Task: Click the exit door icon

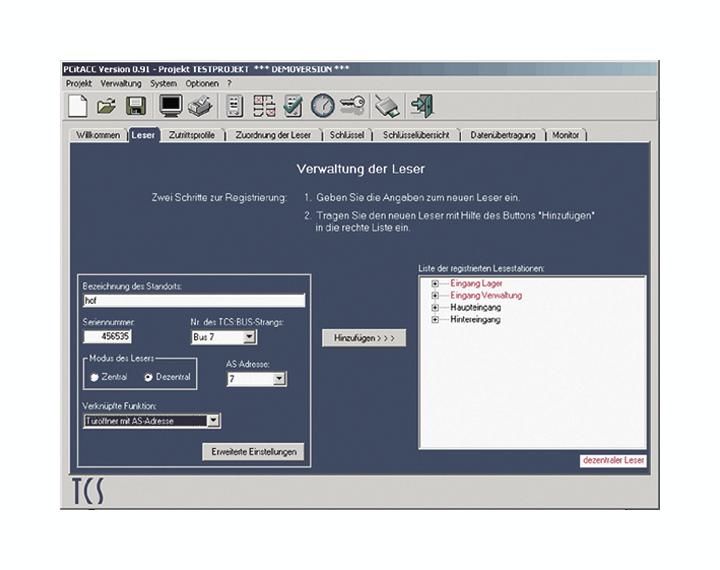Action: tap(422, 105)
